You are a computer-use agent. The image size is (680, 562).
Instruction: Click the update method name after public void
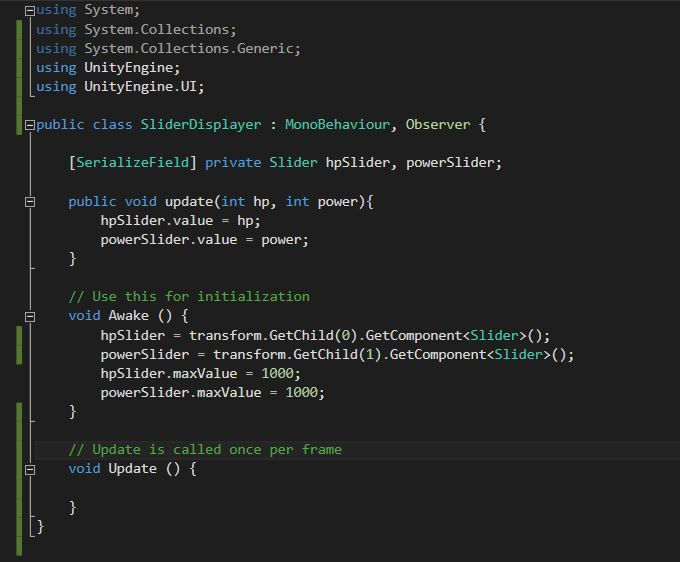189,202
